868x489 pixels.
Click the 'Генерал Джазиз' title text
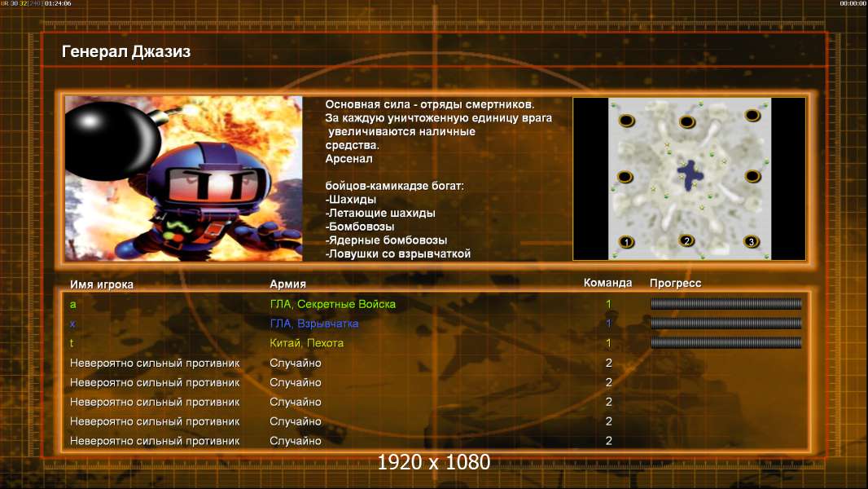point(126,52)
